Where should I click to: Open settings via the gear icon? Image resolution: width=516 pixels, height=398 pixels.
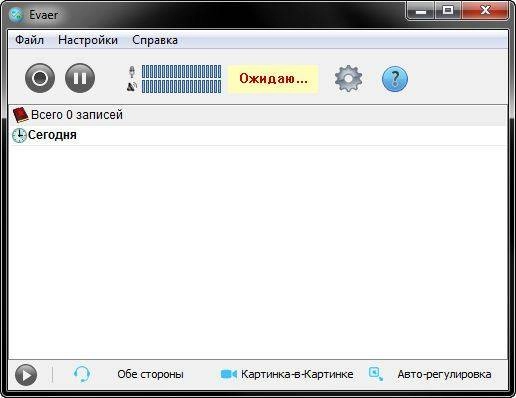coord(348,79)
